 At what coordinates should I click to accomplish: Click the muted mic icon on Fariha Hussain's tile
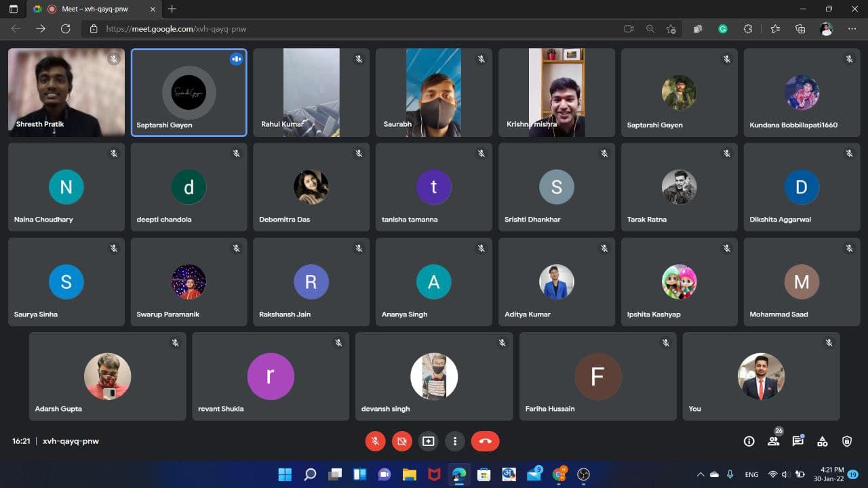(x=666, y=343)
